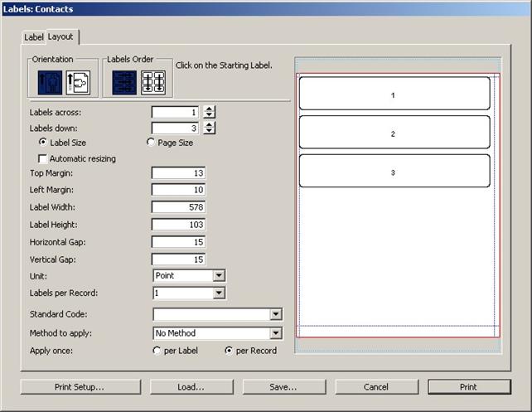Select the Page Size radio button
The width and height of the screenshot is (532, 412).
(151, 143)
